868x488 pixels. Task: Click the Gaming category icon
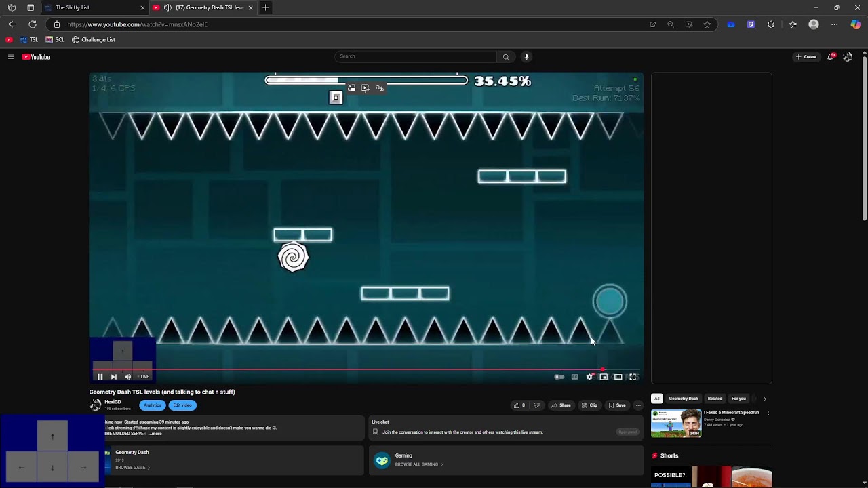382,460
